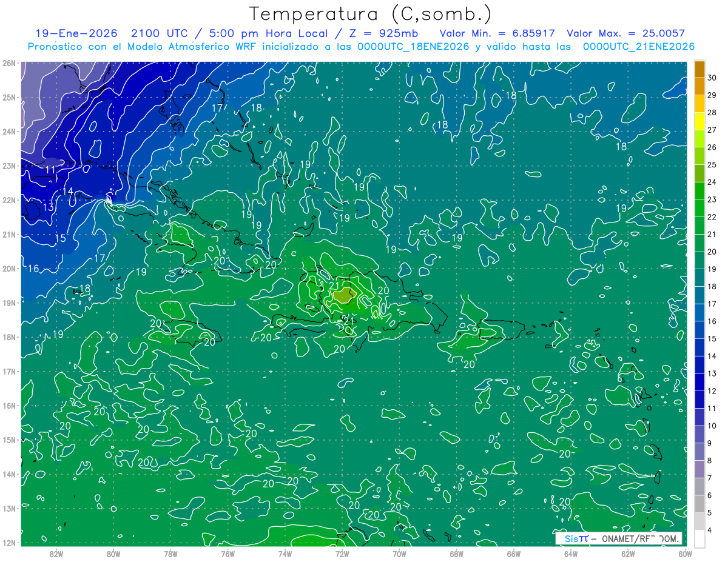Image resolution: width=728 pixels, height=562 pixels.
Task: Click the "80W" longitude axis label
Action: click(113, 554)
